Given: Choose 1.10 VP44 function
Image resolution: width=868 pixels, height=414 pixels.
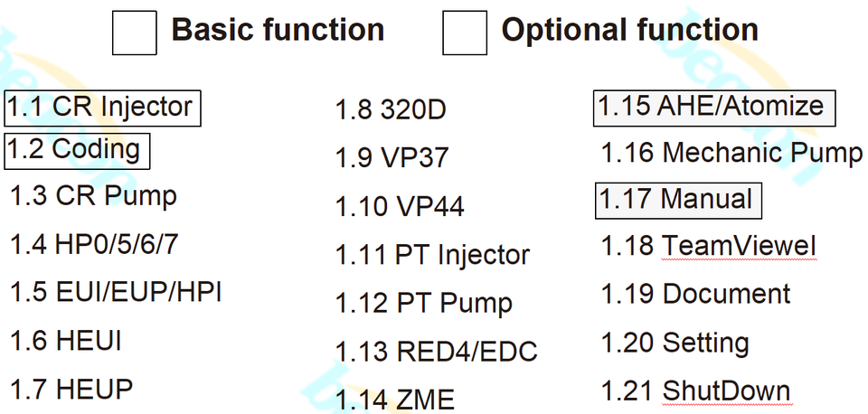Looking at the screenshot, I should tap(400, 207).
